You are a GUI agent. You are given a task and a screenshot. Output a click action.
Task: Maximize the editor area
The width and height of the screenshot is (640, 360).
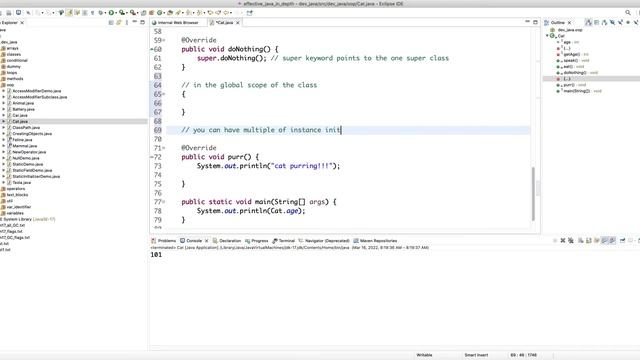pyautogui.click(x=535, y=22)
